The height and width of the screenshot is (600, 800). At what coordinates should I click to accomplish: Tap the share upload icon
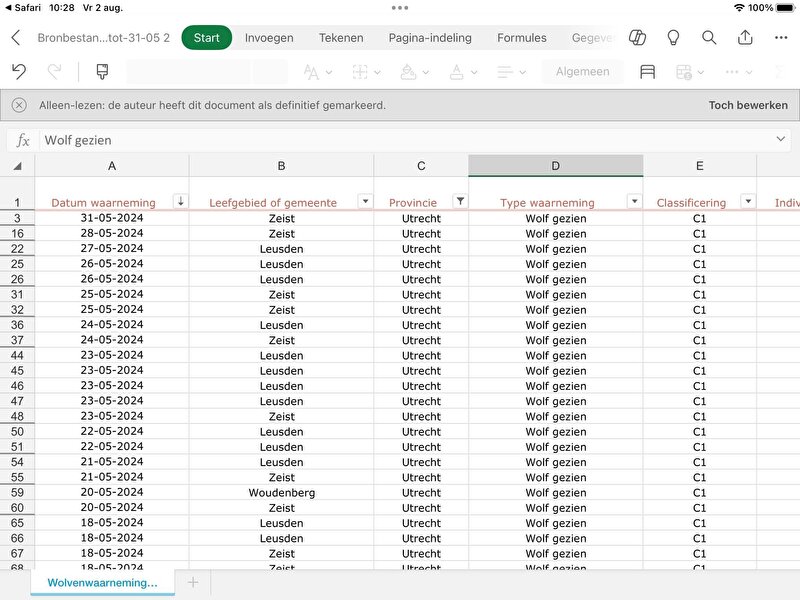point(745,37)
